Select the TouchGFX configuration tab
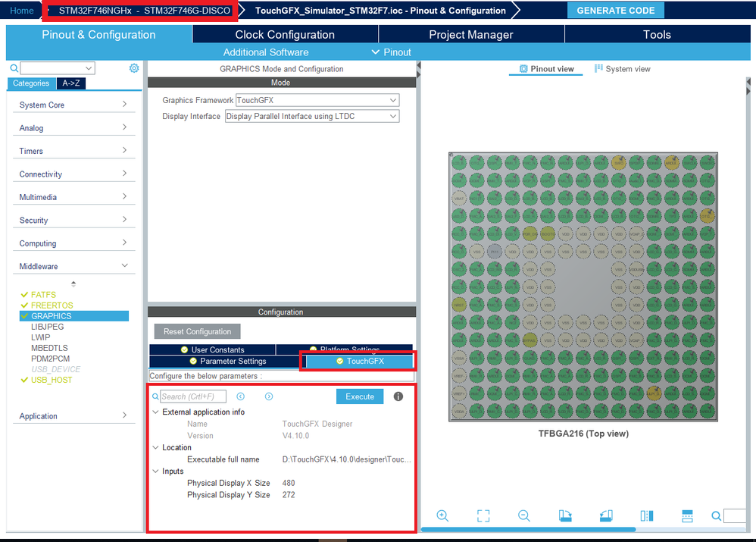The width and height of the screenshot is (756, 542). [360, 361]
